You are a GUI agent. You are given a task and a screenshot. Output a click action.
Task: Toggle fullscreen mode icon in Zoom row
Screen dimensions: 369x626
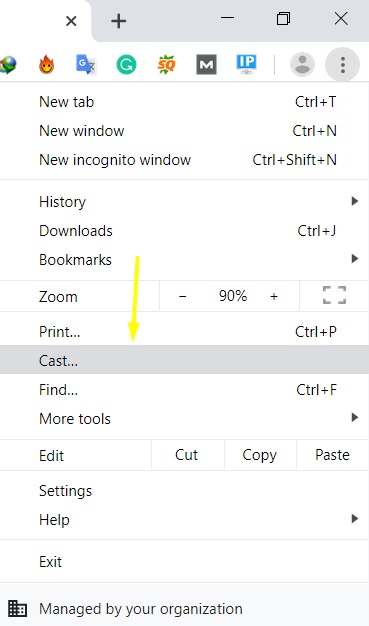pyautogui.click(x=334, y=295)
